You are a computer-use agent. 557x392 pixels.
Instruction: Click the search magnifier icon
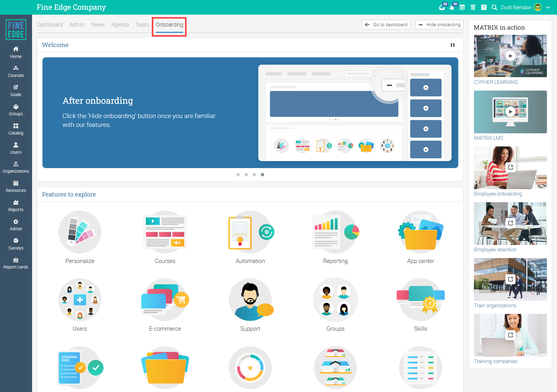pyautogui.click(x=494, y=7)
